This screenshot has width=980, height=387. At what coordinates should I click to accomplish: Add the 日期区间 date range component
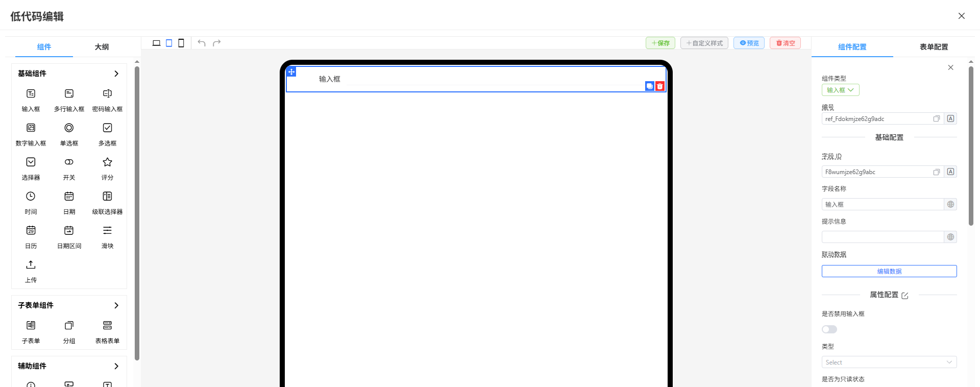point(69,231)
